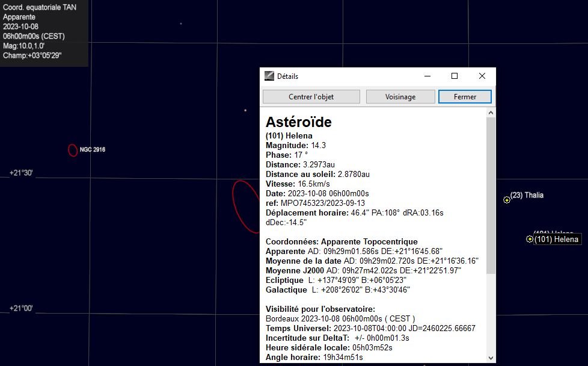Click the +21°30' declination grid label
This screenshot has height=366, width=588.
21,173
